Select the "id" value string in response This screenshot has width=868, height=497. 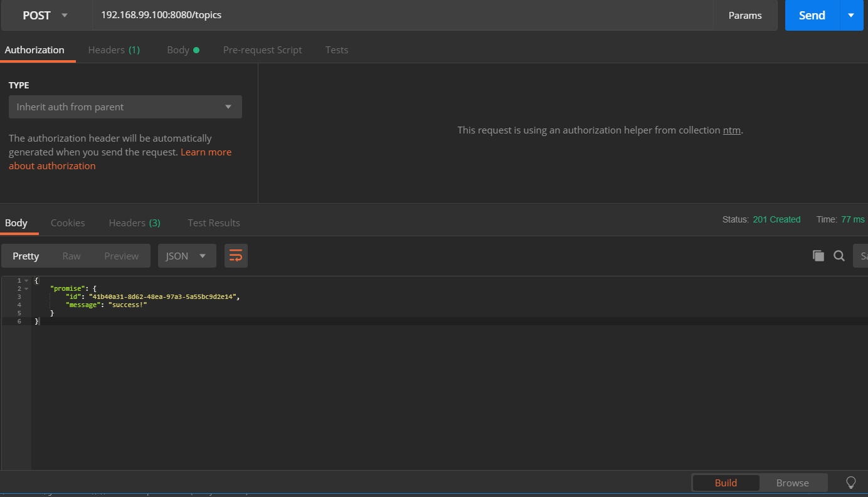(163, 296)
